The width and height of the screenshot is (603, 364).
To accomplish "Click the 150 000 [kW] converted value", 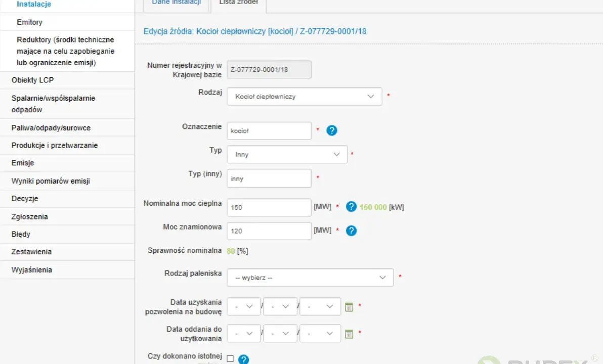I will pos(382,207).
